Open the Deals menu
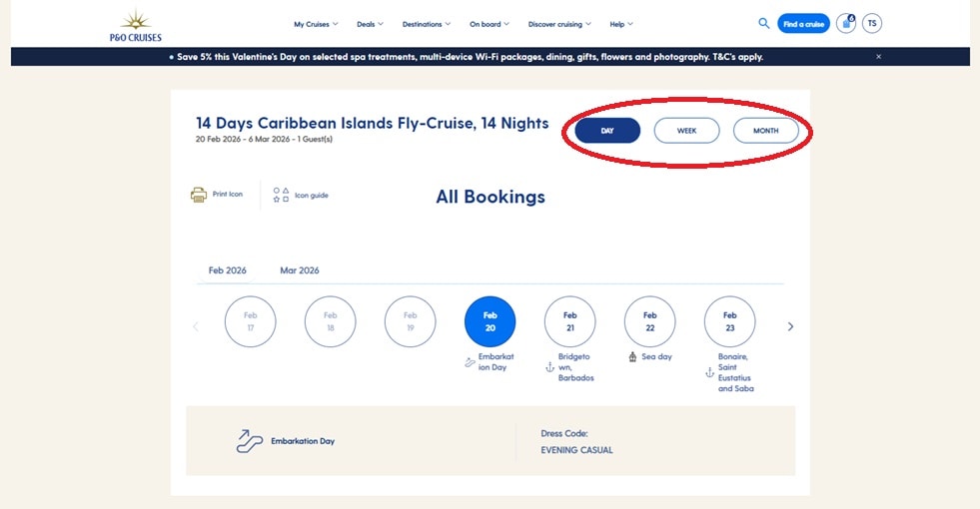Screen dimensions: 980x509 click(x=370, y=24)
